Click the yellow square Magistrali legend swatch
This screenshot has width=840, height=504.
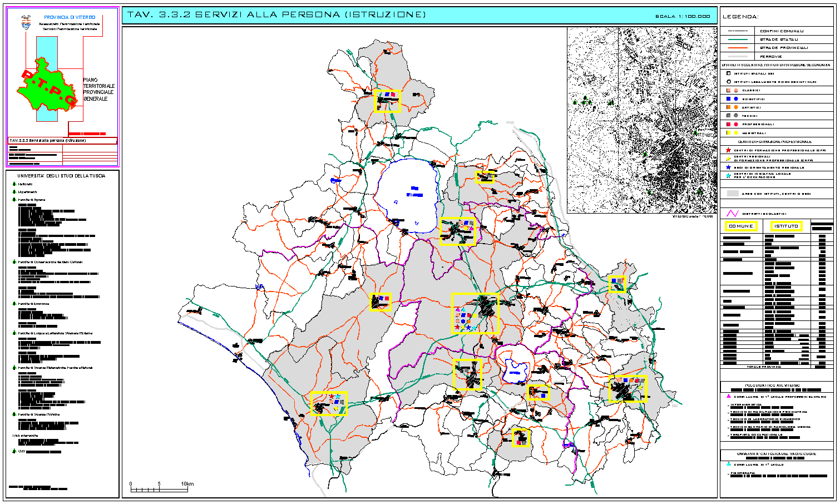click(x=728, y=133)
